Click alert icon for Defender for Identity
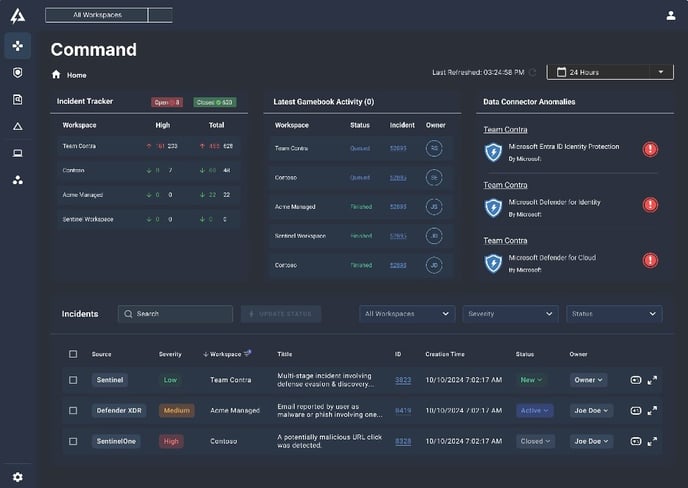 point(650,205)
